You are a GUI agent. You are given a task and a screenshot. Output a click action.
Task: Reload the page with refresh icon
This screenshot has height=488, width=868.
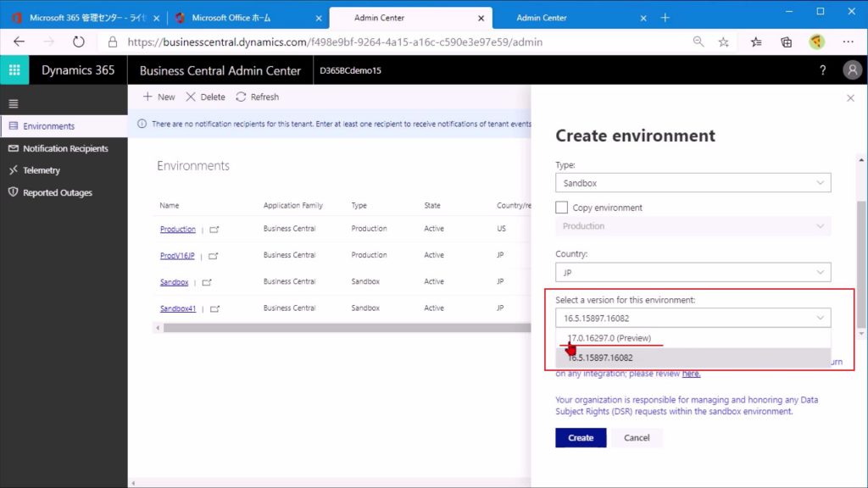[x=79, y=42]
